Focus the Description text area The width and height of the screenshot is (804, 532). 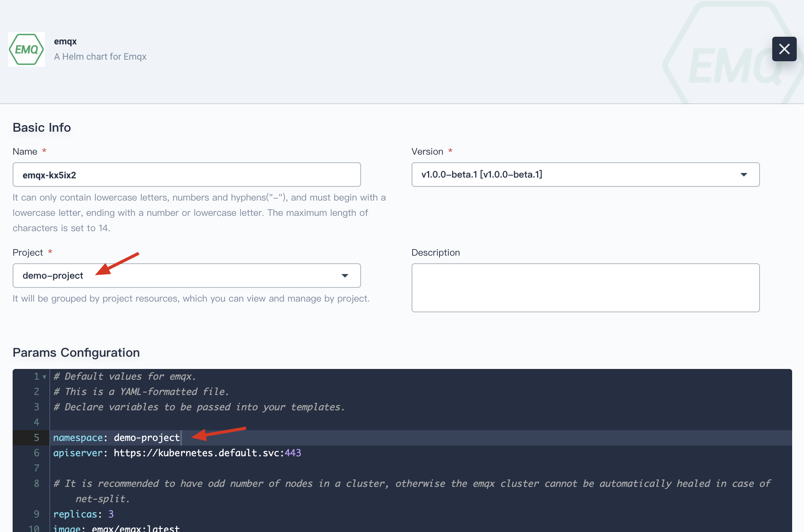point(585,288)
